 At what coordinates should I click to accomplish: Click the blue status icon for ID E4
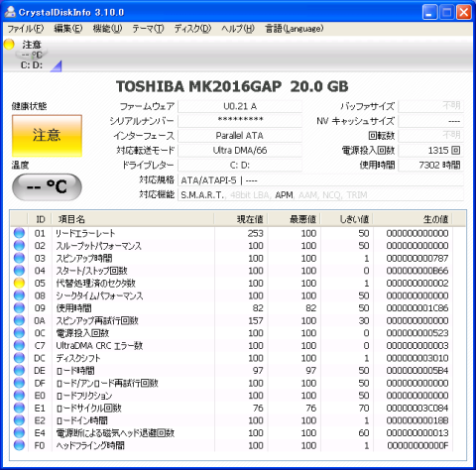19,432
